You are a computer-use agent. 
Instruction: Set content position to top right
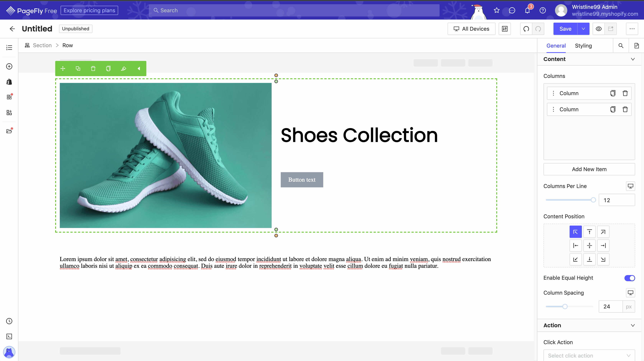coord(603,232)
